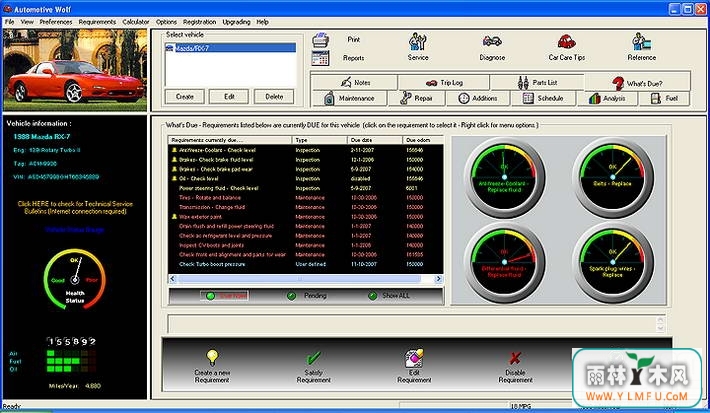Switch to the Trip Log tab
Image resolution: width=710 pixels, height=413 pixels.
(x=444, y=82)
